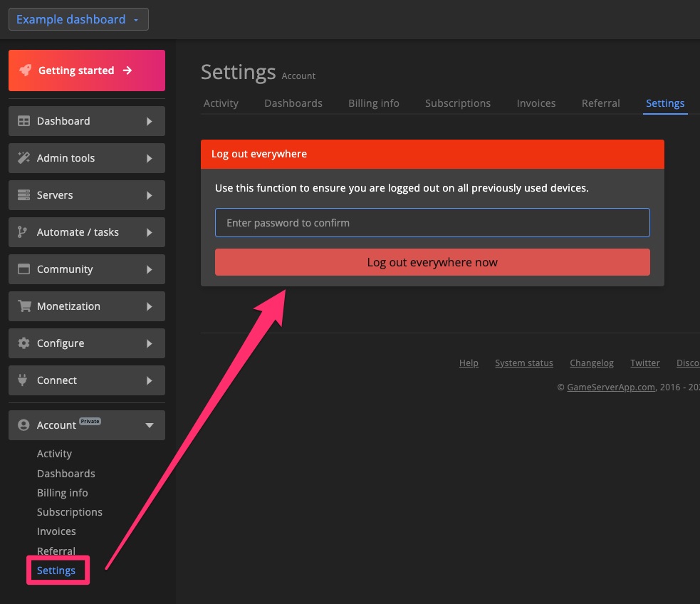Select the Connect plug icon
Image resolution: width=700 pixels, height=604 pixels.
tap(23, 380)
